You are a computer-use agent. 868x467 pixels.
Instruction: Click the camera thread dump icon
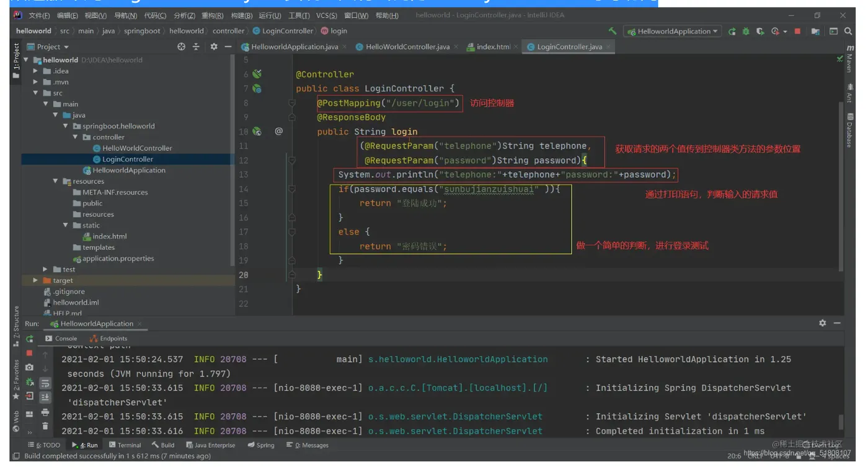(29, 368)
